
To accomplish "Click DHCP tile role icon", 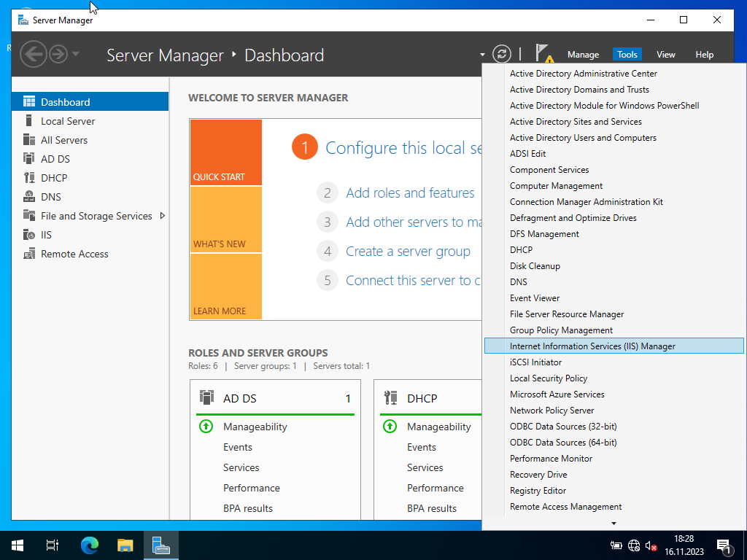I will [x=391, y=397].
